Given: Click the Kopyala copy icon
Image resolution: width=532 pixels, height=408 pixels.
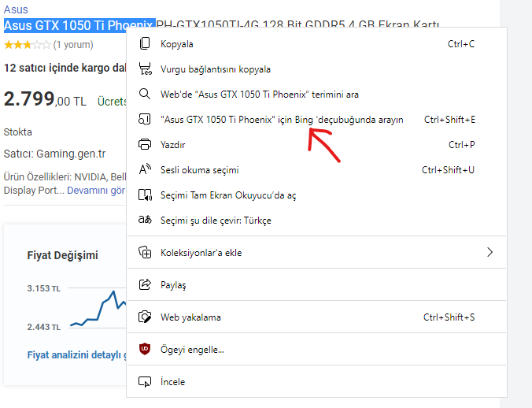Looking at the screenshot, I should tap(145, 44).
